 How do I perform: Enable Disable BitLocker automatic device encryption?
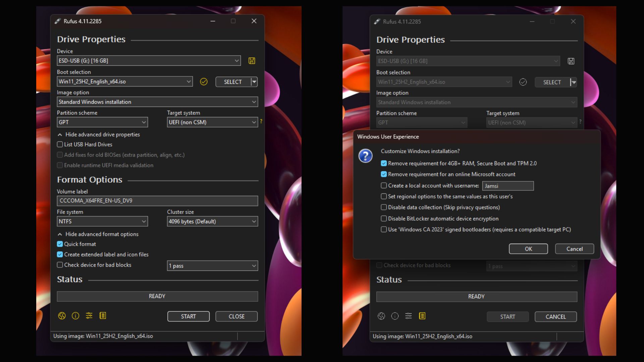[x=384, y=218]
